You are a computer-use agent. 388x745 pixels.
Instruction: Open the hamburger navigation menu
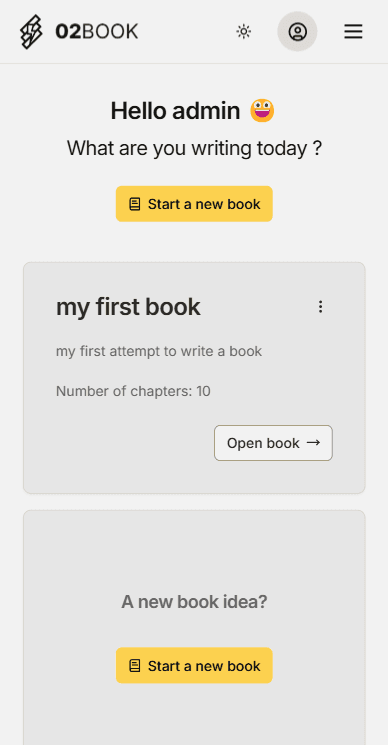point(353,32)
